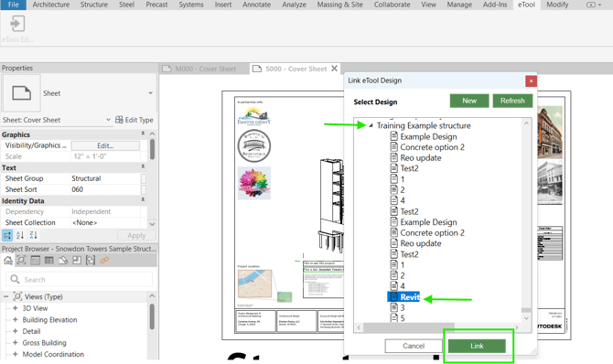613x364 pixels.
Task: Collapse the Graphics properties section
Action: pos(143,134)
